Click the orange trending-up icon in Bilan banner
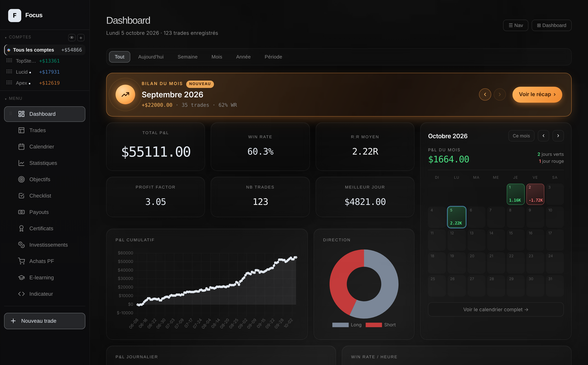This screenshot has width=588, height=365. click(125, 94)
